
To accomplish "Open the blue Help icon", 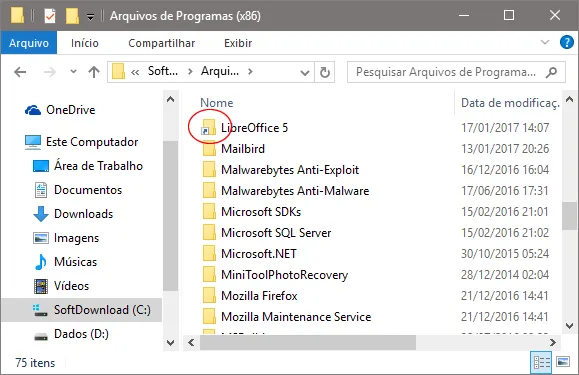I will [566, 42].
